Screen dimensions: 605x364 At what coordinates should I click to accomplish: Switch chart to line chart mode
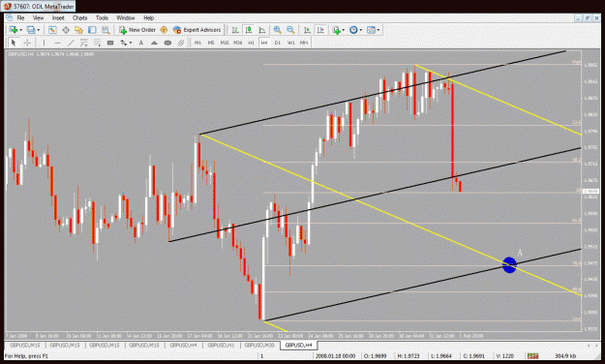[262, 30]
